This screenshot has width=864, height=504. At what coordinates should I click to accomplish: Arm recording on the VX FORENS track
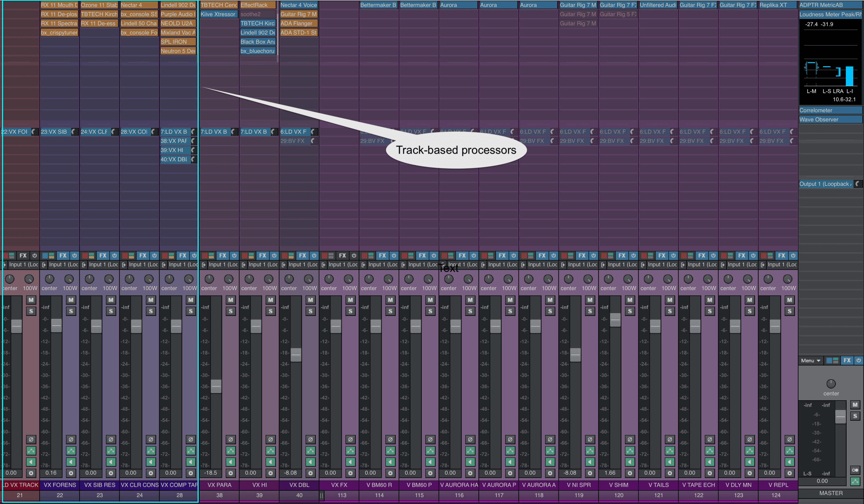[x=71, y=473]
